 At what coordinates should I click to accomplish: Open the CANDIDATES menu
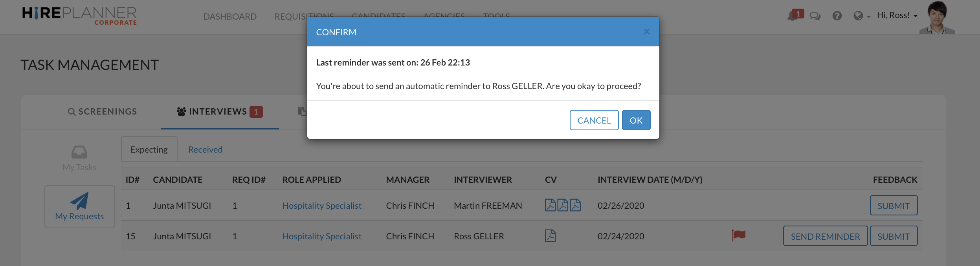pyautogui.click(x=379, y=16)
